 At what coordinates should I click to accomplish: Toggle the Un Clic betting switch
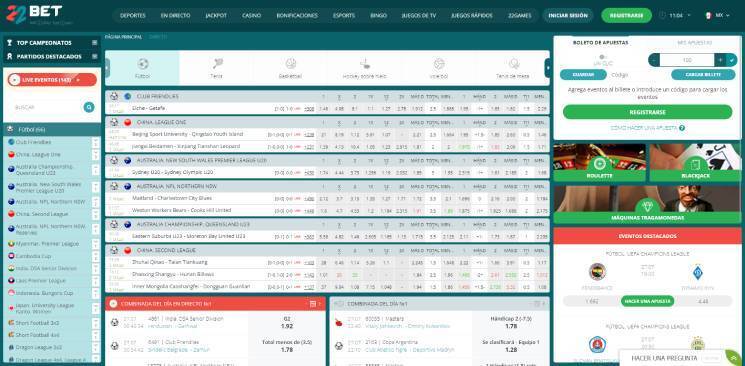(x=602, y=57)
